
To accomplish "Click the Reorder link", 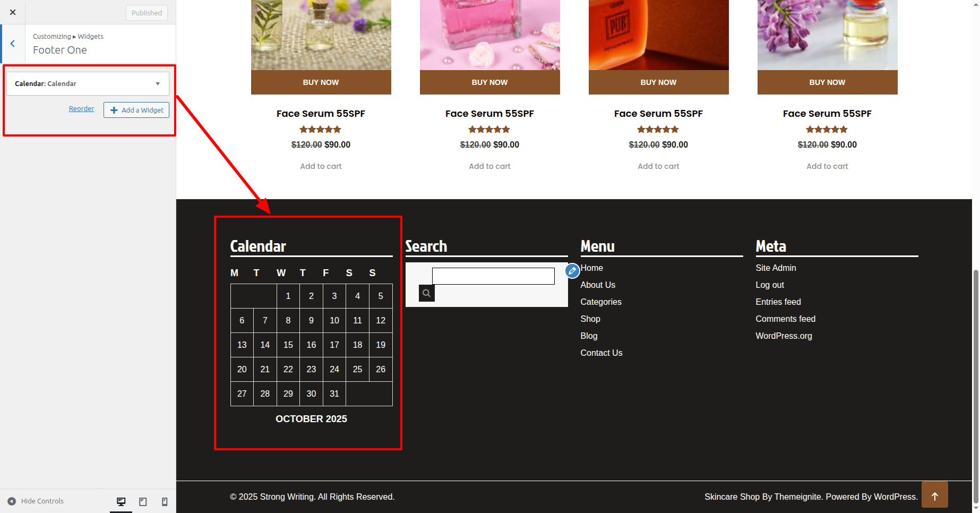I will click(x=81, y=109).
